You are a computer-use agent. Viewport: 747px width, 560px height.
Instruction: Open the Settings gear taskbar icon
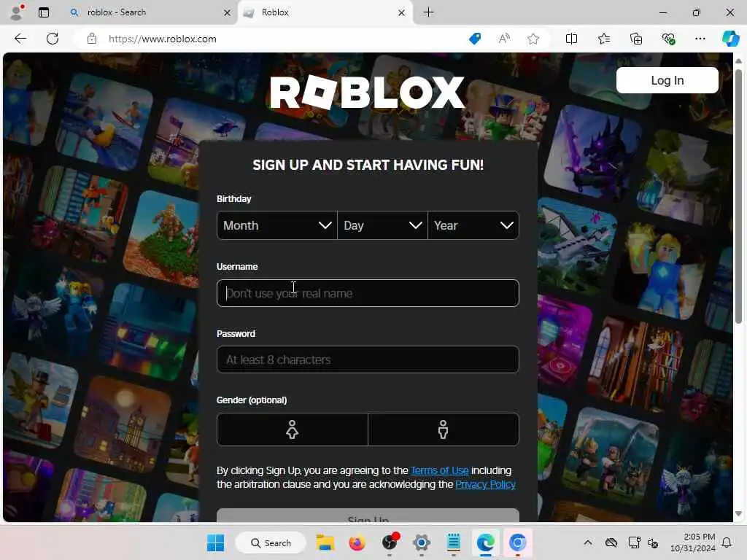[x=422, y=542]
